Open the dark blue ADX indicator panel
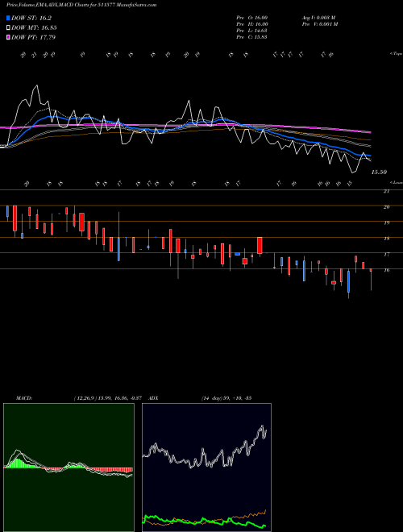 tap(206, 468)
